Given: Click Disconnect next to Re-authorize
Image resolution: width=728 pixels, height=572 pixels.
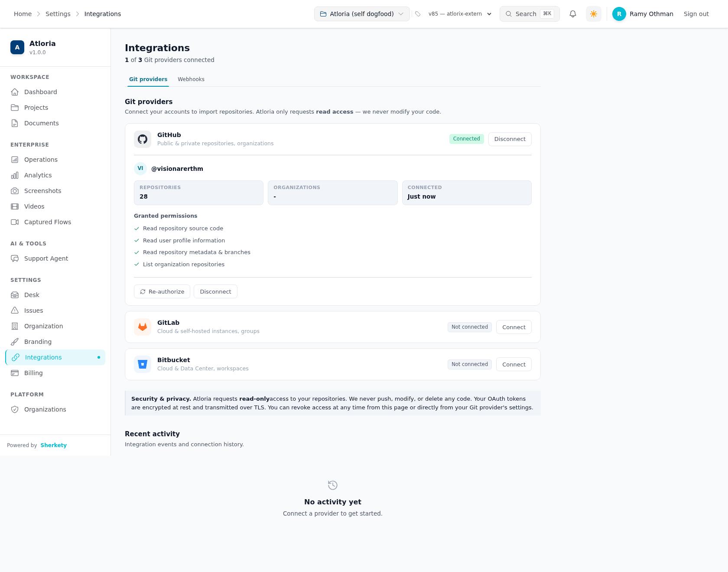Looking at the screenshot, I should point(215,291).
